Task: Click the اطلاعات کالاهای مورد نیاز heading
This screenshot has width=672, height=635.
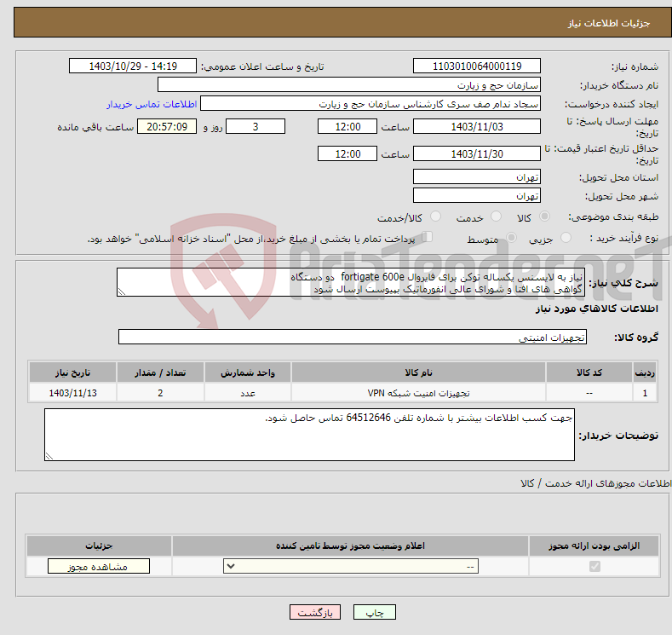Action: 596,309
